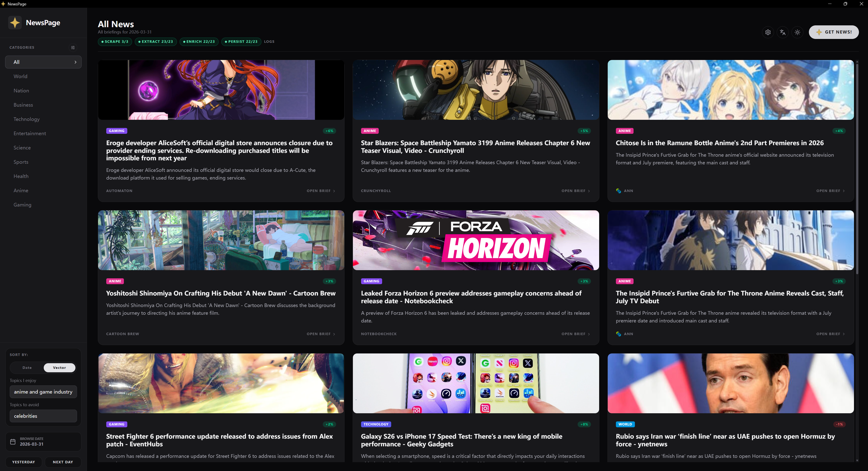Image resolution: width=868 pixels, height=471 pixels.
Task: Click +6% relevance badge on AliceSoft card
Action: click(330, 131)
